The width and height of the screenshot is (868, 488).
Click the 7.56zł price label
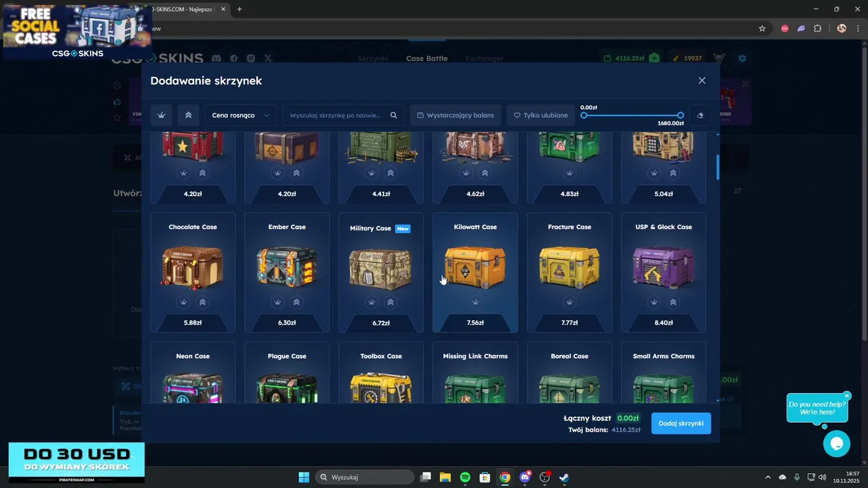click(475, 323)
